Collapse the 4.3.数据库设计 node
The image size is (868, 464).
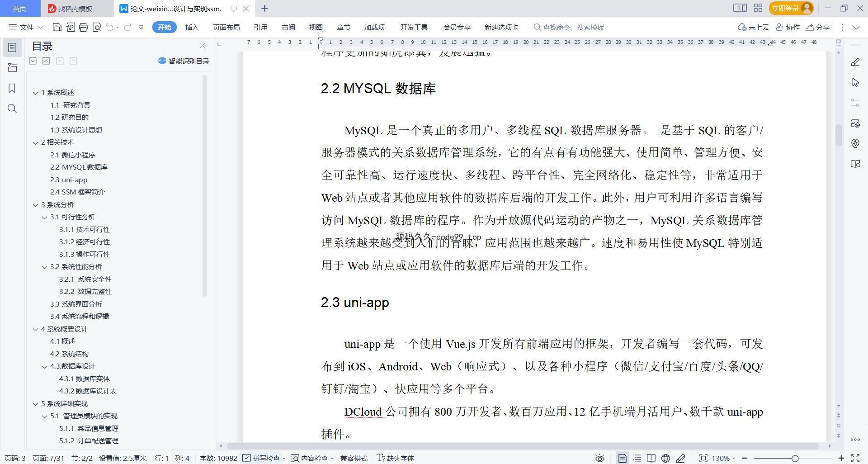pos(44,366)
